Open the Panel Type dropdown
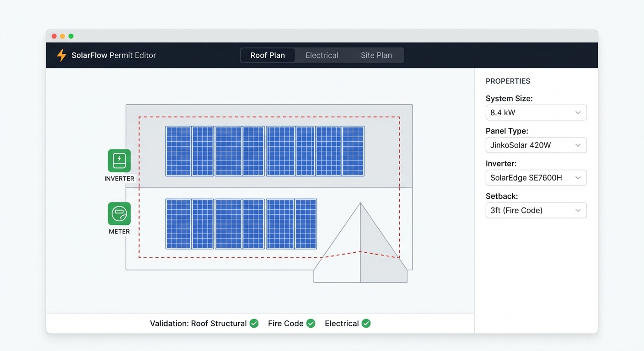644x351 pixels. coord(536,145)
